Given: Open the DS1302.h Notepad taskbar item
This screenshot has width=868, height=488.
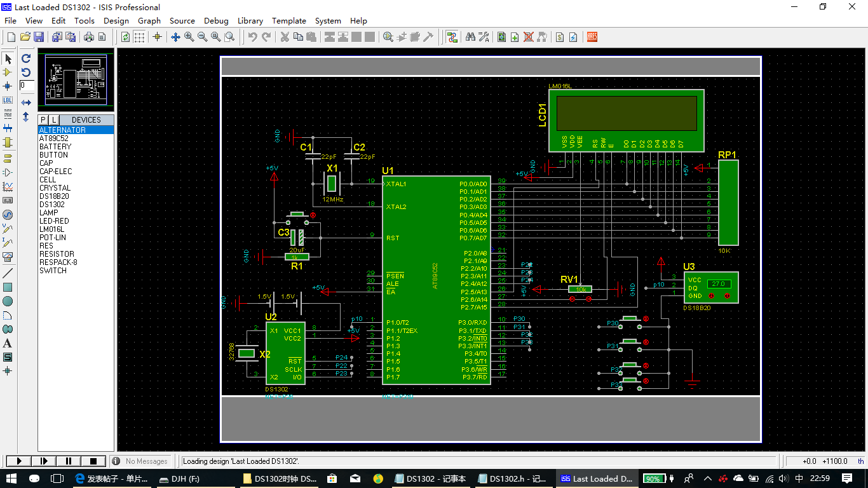Looking at the screenshot, I should 513,478.
